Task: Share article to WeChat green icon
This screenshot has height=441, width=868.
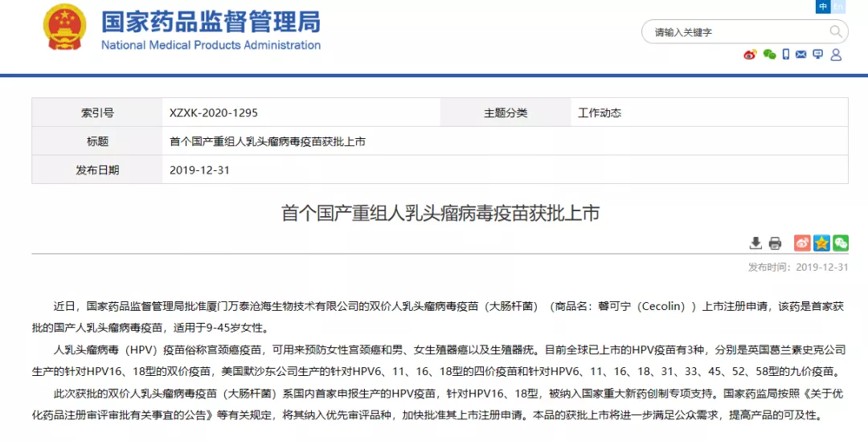Action: (841, 243)
